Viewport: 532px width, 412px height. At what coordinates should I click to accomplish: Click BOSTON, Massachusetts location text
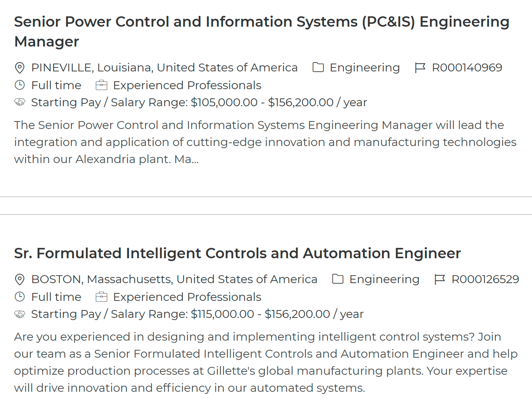(x=174, y=279)
